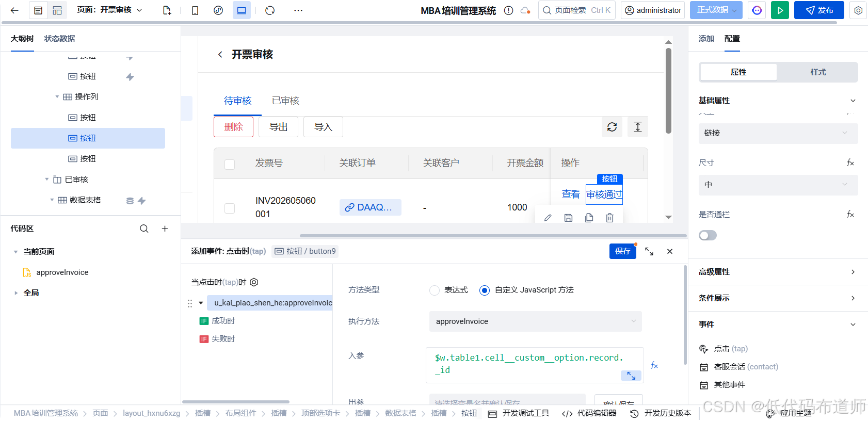Open the 页面: 开票审核 page dropdown

[x=109, y=10]
